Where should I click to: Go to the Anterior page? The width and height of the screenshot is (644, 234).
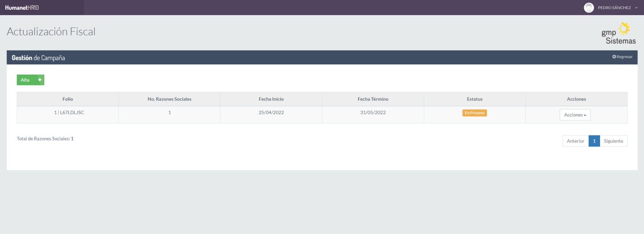(x=575, y=141)
